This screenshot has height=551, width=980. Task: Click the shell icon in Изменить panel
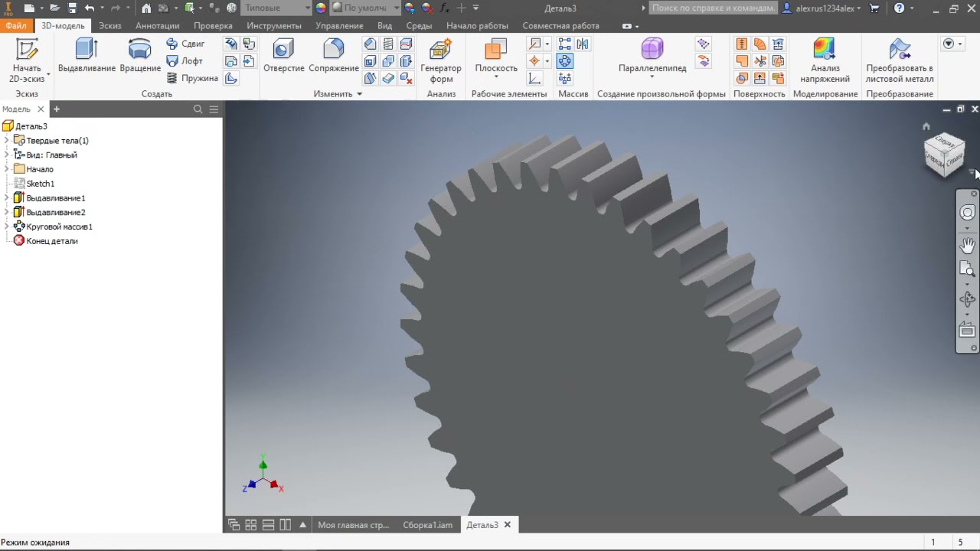pos(370,61)
